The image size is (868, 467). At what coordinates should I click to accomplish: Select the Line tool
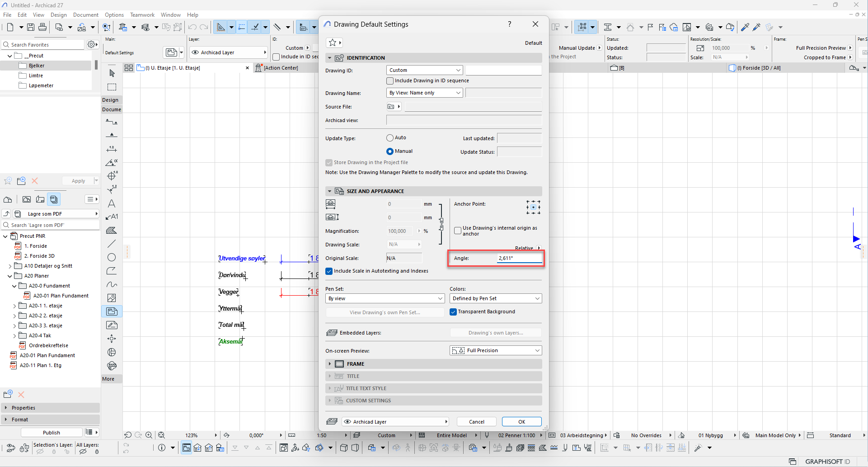112,244
